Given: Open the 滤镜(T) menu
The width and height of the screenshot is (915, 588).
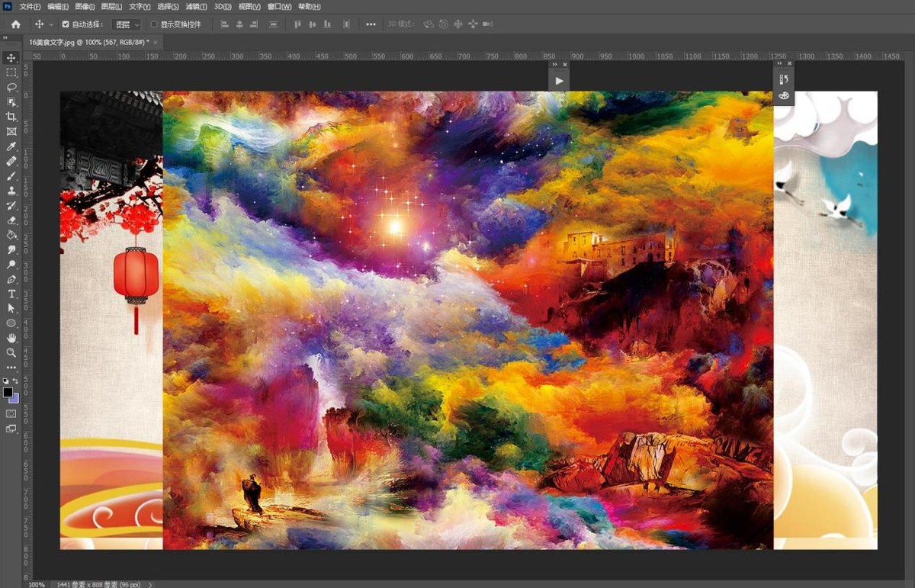Looking at the screenshot, I should pos(196,6).
